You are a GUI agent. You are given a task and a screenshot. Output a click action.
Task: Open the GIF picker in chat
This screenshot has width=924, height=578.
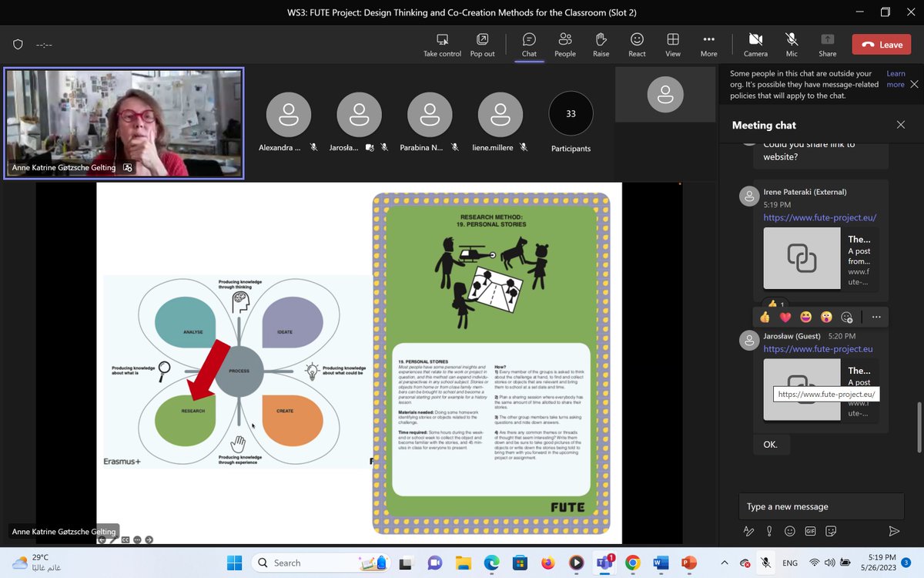(809, 531)
